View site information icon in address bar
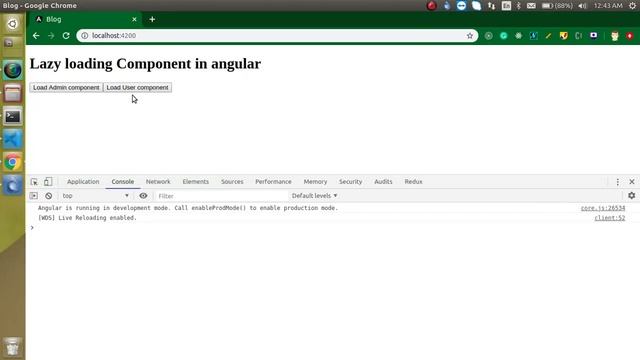 (84, 36)
